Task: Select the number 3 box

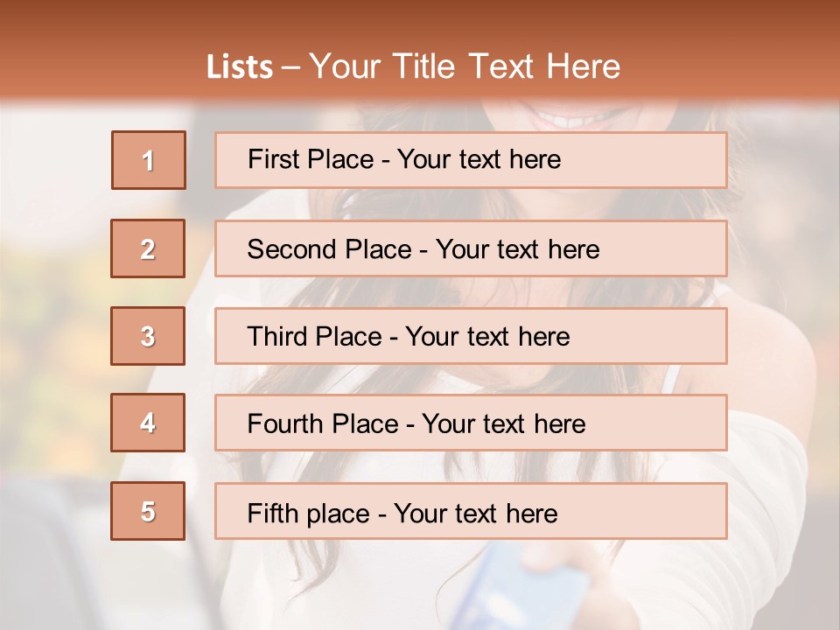Action: 148,336
